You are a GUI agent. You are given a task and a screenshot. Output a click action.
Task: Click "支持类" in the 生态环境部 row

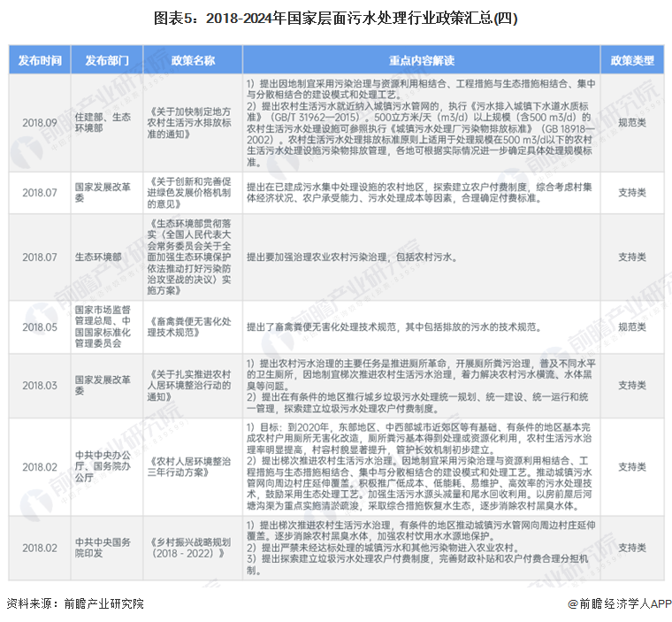(632, 257)
